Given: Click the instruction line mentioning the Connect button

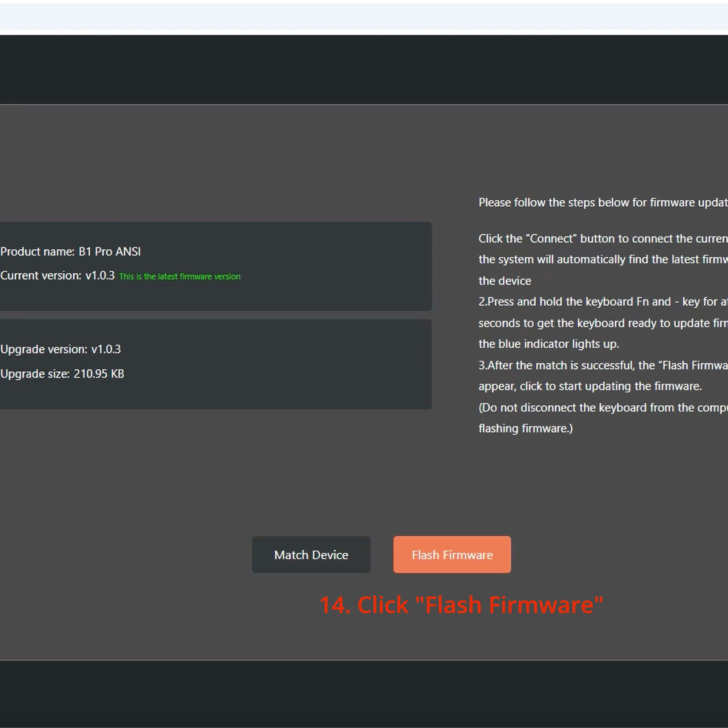Looking at the screenshot, I should pos(602,238).
